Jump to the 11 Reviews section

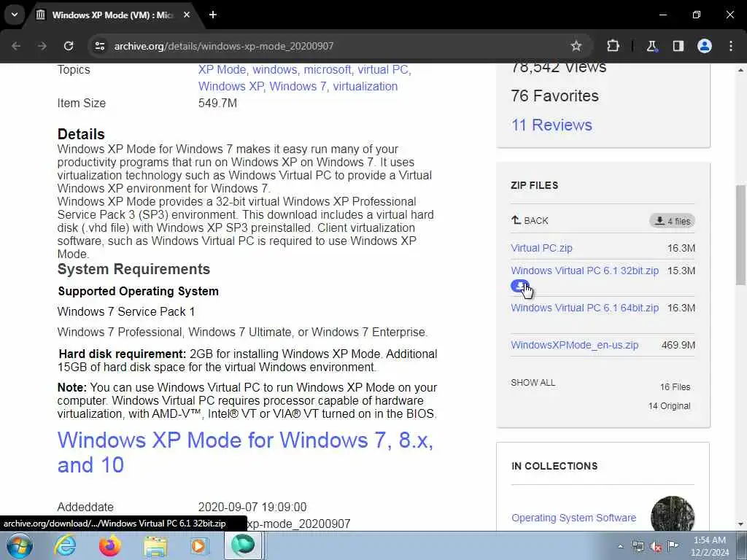tap(551, 125)
